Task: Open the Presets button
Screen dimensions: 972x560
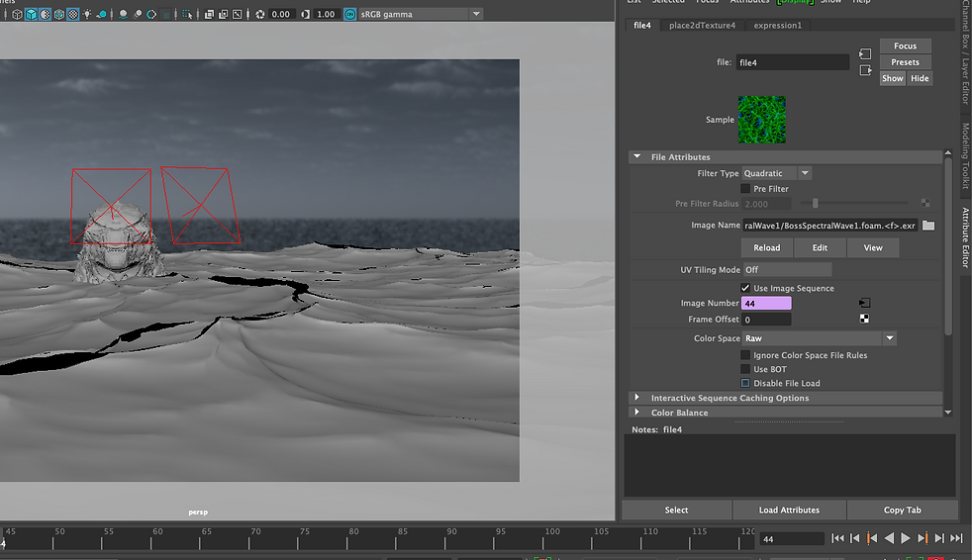Action: [x=905, y=62]
